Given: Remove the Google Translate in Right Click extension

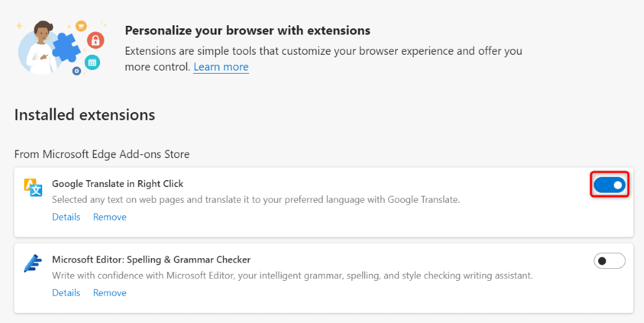Looking at the screenshot, I should point(109,217).
